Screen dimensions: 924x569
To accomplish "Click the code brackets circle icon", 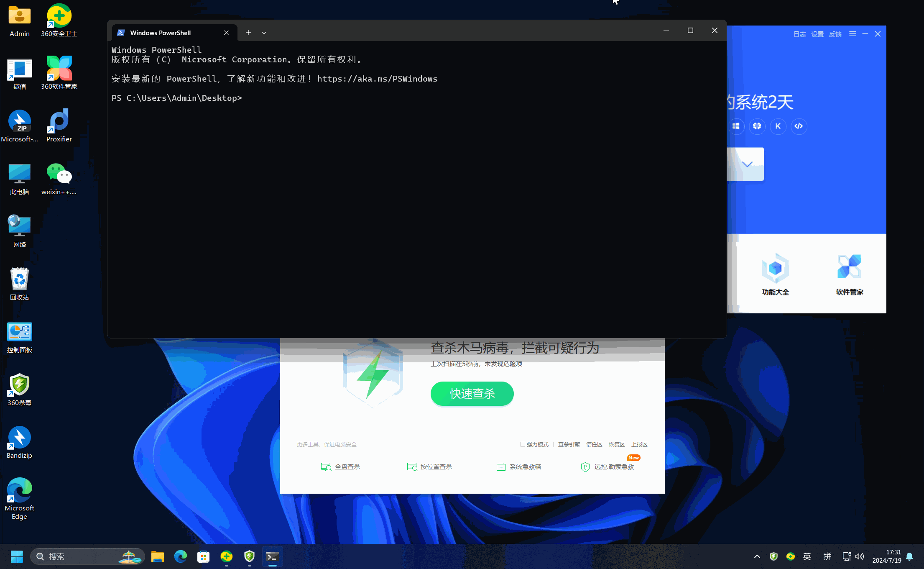I will tap(799, 126).
